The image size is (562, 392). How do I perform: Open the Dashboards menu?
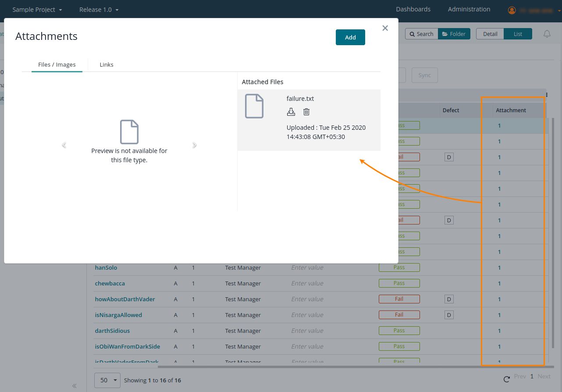[x=413, y=9]
